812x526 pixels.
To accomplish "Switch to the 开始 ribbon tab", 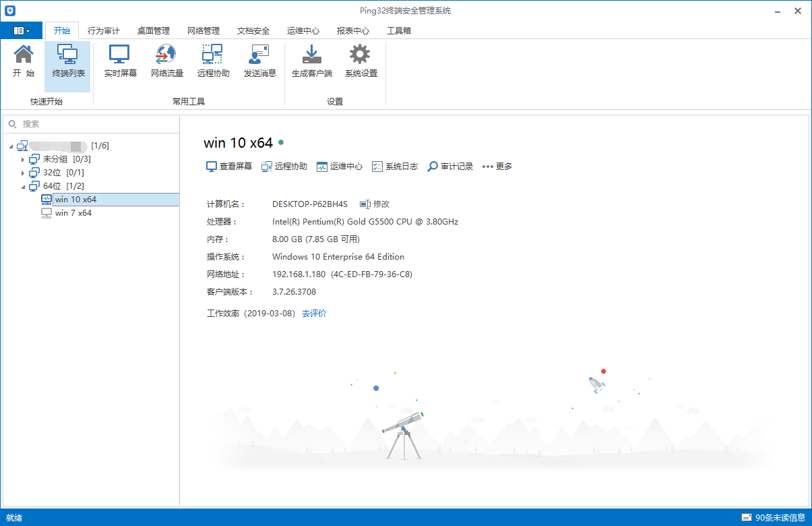I will (61, 30).
